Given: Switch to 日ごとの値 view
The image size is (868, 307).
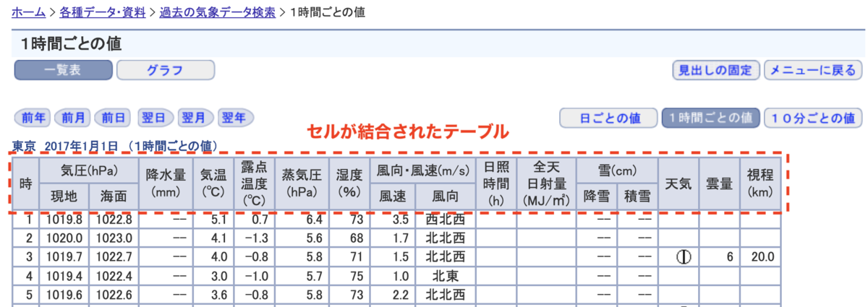Looking at the screenshot, I should click(609, 118).
